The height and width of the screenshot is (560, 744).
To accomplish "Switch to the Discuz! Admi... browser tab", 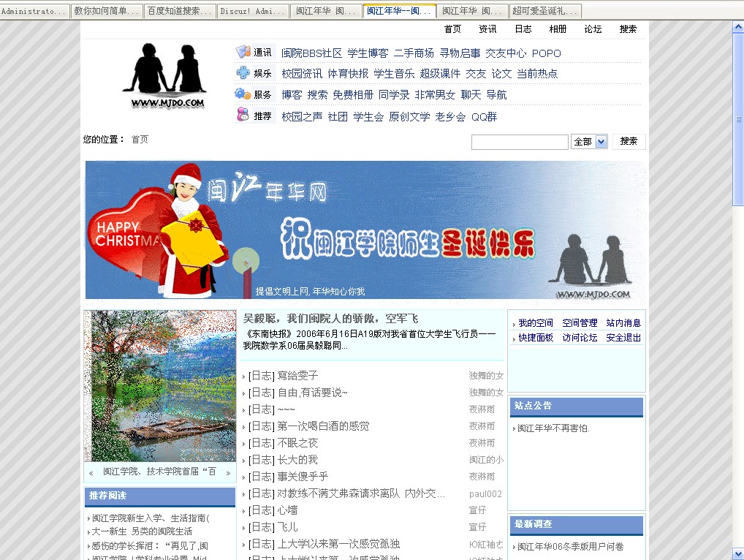I will click(x=253, y=11).
